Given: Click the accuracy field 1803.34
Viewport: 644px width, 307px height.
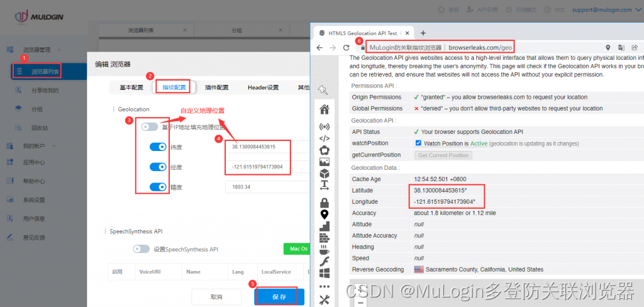Looking at the screenshot, I should coord(267,187).
